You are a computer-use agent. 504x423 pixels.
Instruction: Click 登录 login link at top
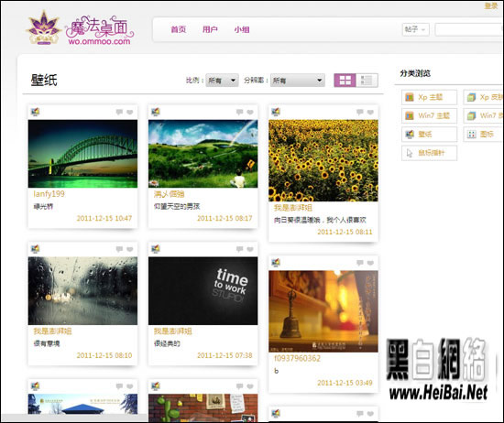(x=491, y=5)
